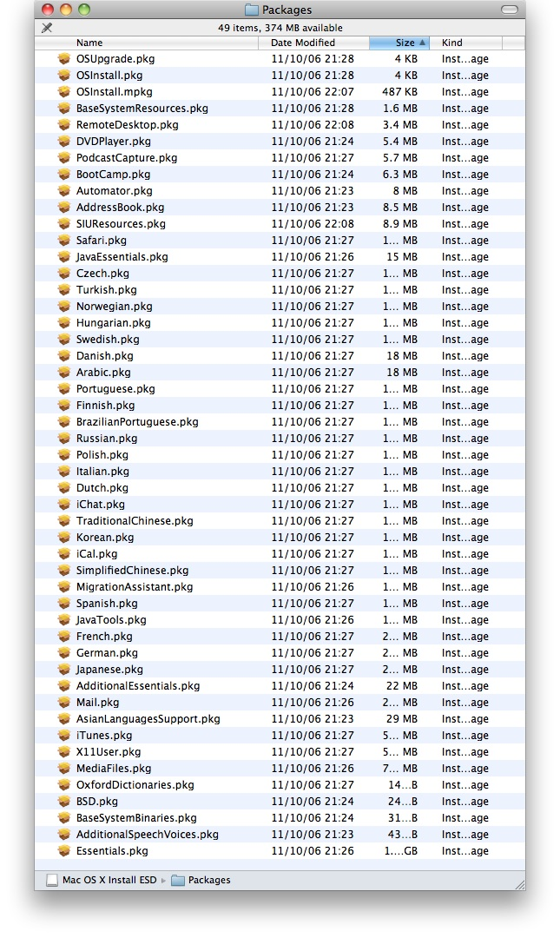Viewport: 560px width, 938px height.
Task: Select Norwegian.pkg in the list
Action: point(115,307)
